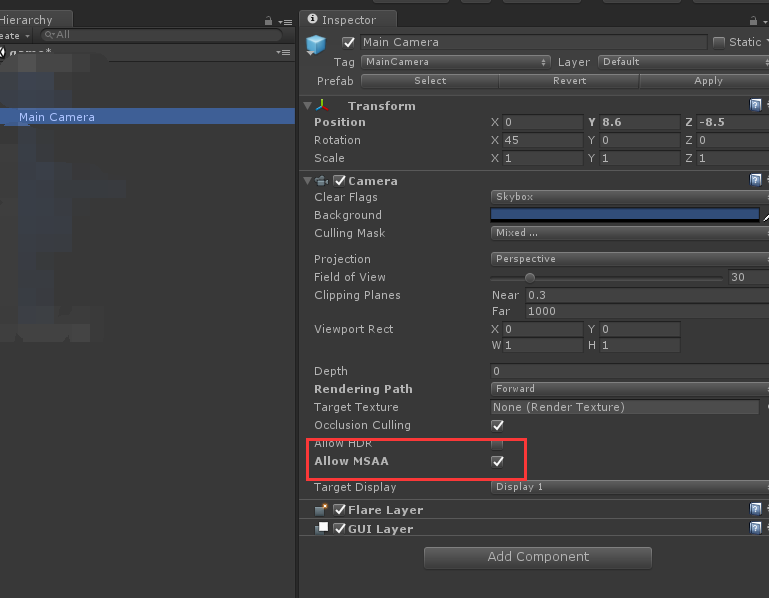Click the Hierarchy search field
Image resolution: width=769 pixels, height=598 pixels.
(x=161, y=35)
